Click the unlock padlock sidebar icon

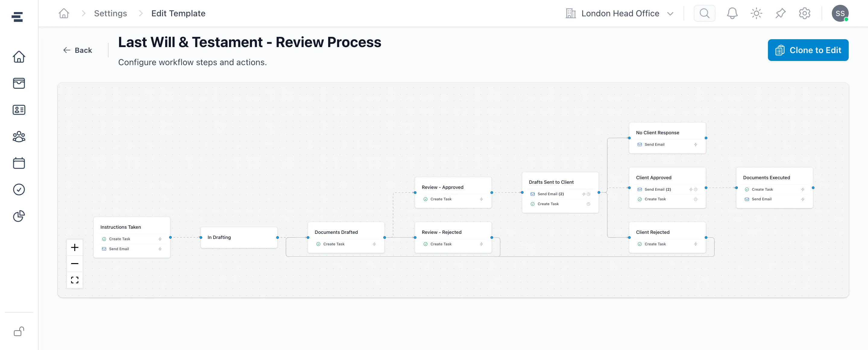[19, 332]
